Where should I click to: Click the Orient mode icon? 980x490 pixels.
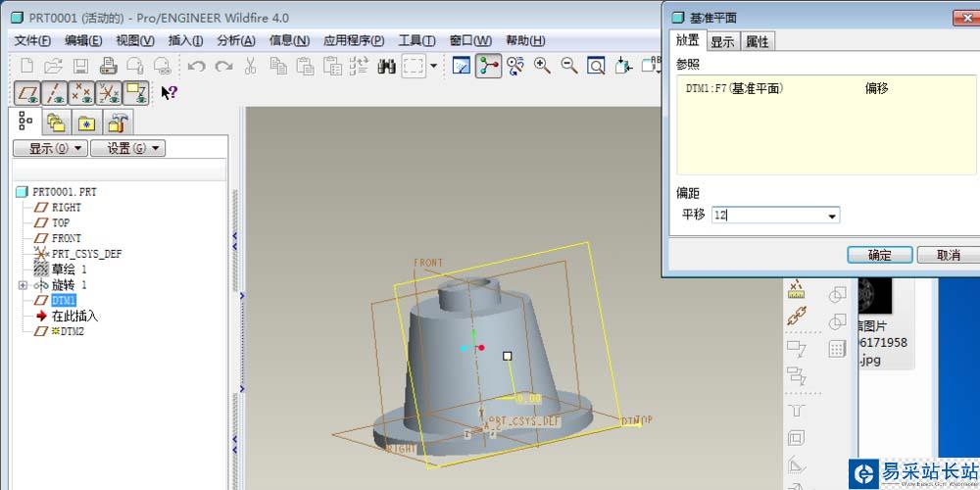click(x=515, y=66)
